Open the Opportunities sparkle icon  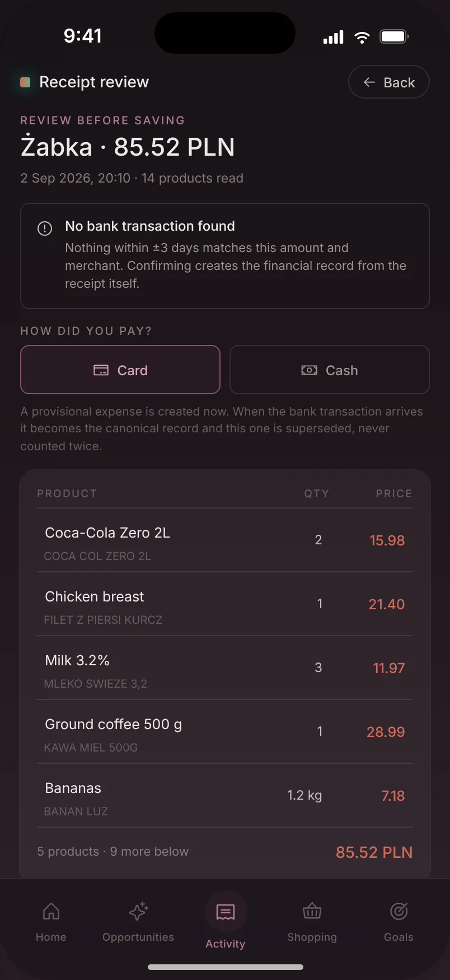coord(138,911)
